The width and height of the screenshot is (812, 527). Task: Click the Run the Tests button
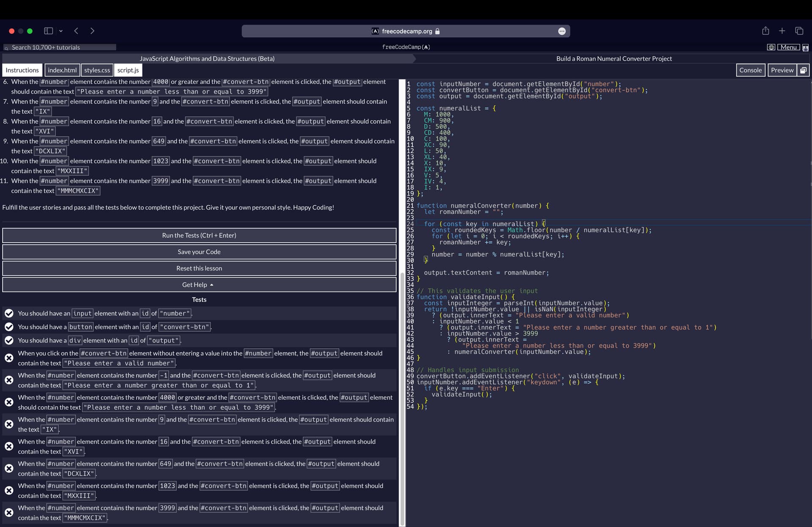(x=199, y=235)
